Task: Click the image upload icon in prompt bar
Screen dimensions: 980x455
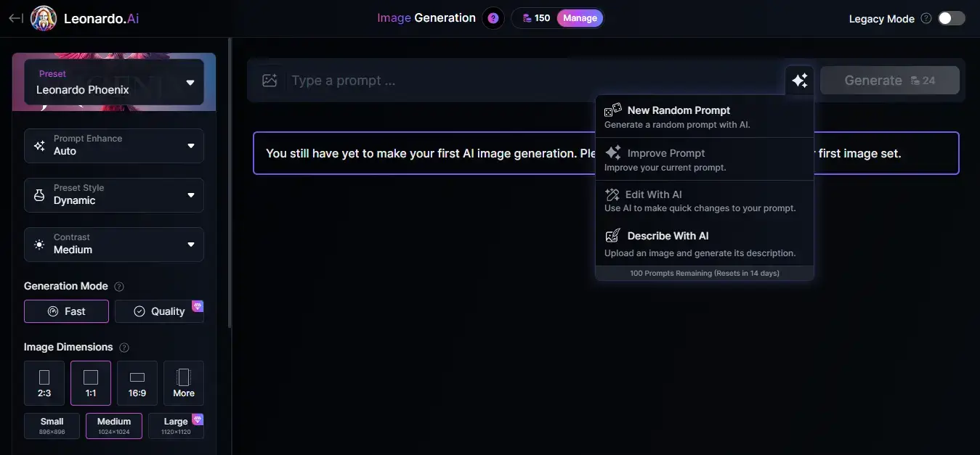Action: [x=270, y=81]
